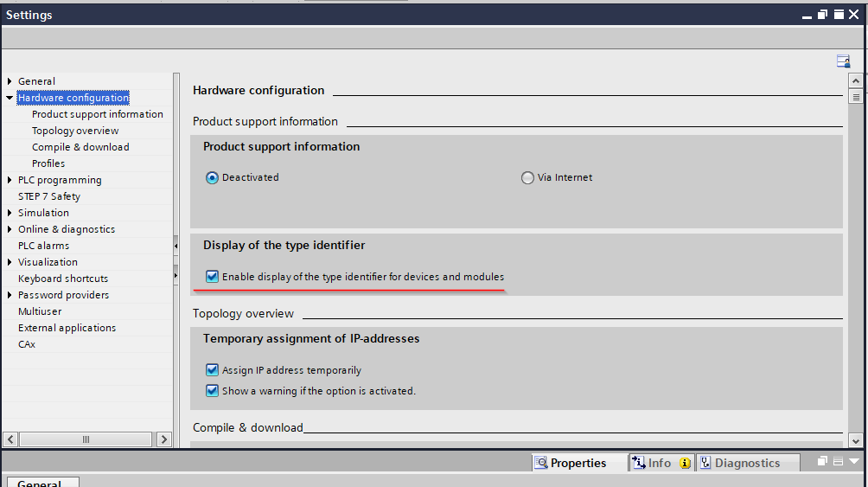Select PLC alarms settings
The image size is (868, 487).
(x=43, y=246)
